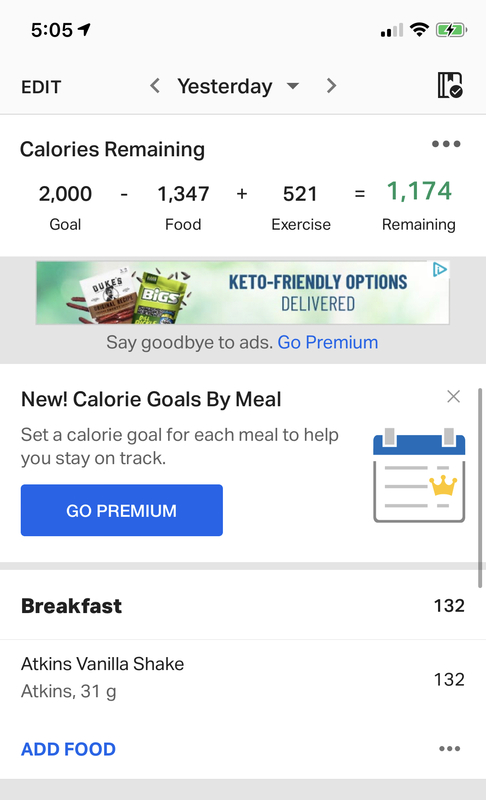The image size is (486, 800).
Task: Select the Breakfast meal header
Action: point(243,606)
